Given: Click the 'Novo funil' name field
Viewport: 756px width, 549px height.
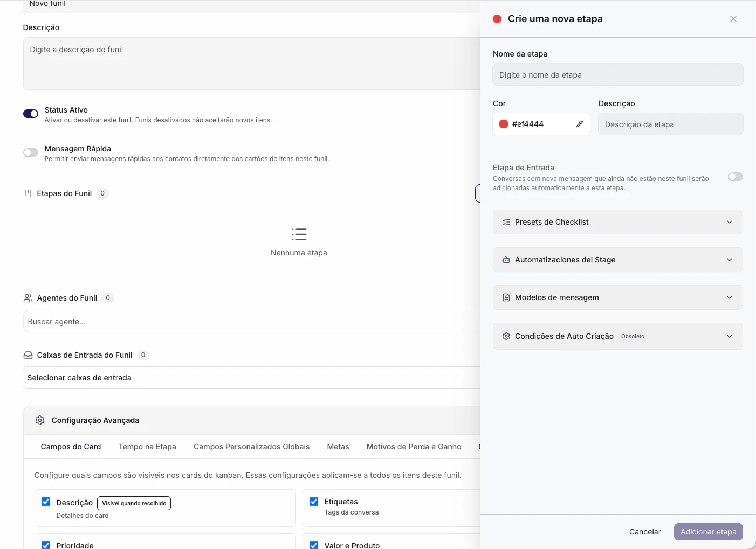Looking at the screenshot, I should [x=251, y=6].
